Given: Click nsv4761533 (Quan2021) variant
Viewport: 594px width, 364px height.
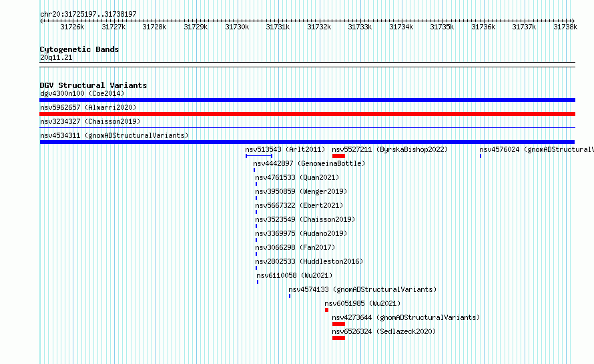Looking at the screenshot, I should [x=297, y=177].
